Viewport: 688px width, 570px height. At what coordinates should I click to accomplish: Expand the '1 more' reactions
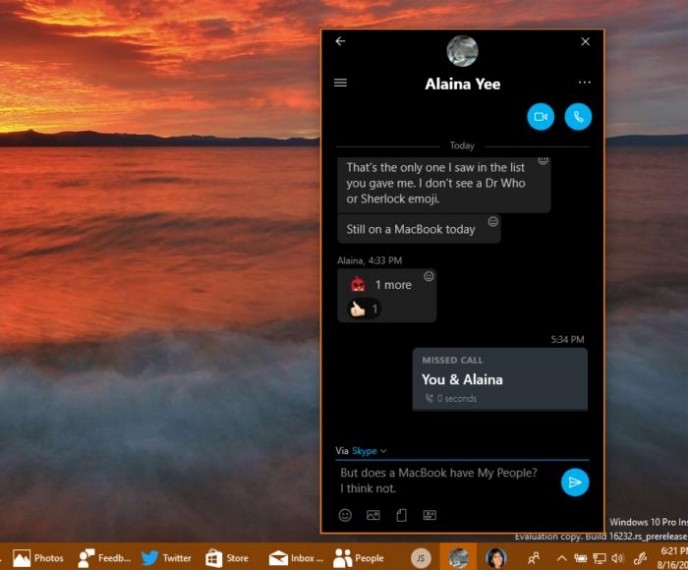tap(392, 285)
